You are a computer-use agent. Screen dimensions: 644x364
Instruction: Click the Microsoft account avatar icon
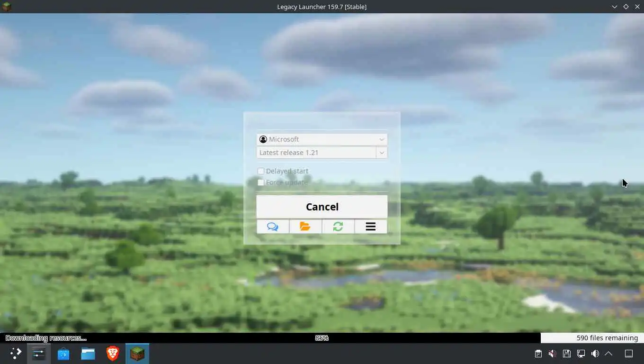point(263,139)
